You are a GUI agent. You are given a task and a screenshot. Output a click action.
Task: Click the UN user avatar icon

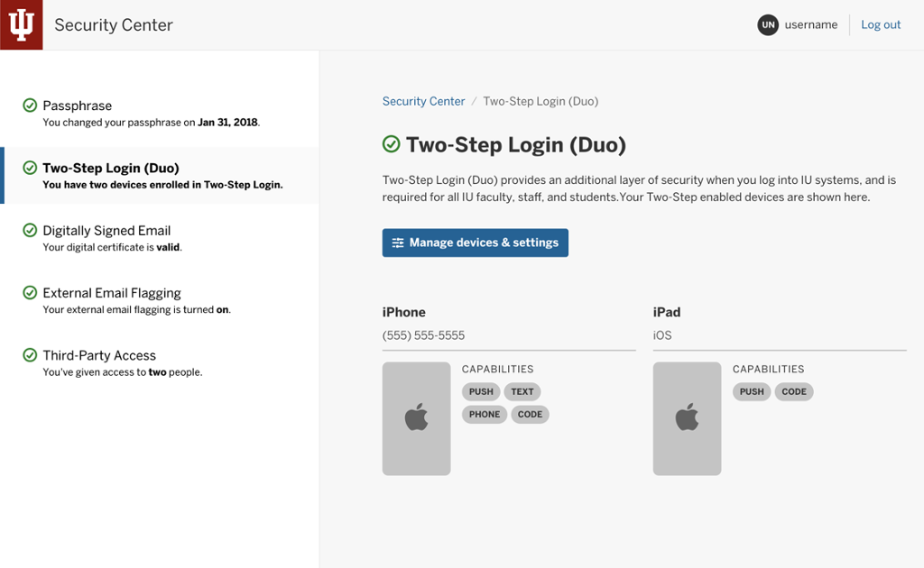point(768,24)
